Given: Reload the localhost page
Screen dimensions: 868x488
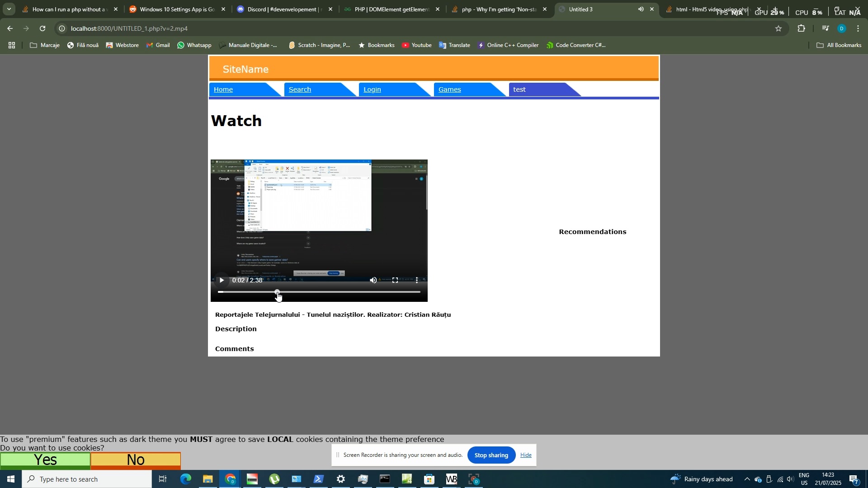Looking at the screenshot, I should pos(42,28).
